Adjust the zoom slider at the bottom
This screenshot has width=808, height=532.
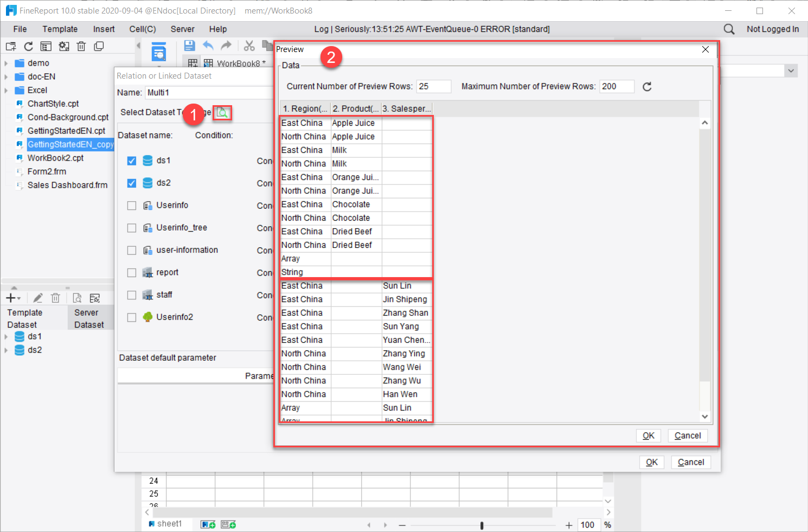(482, 525)
